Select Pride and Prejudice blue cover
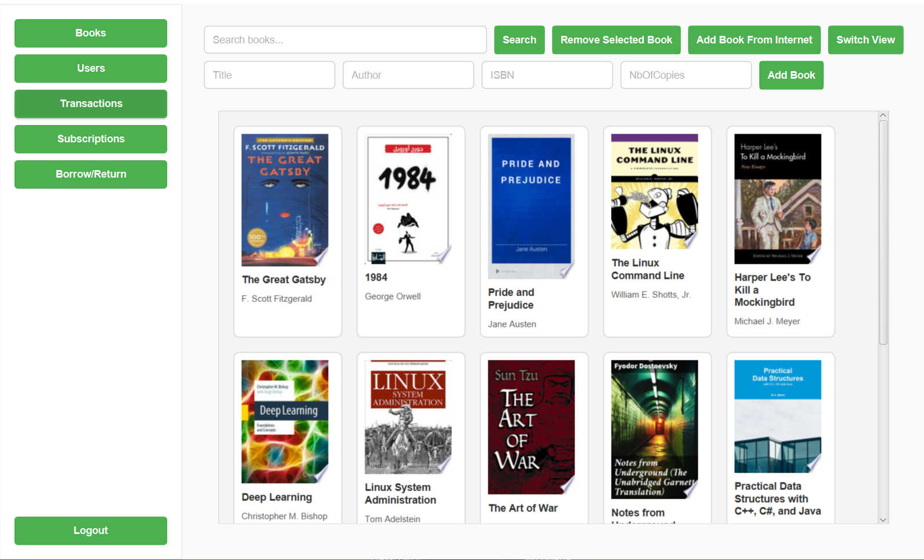 [531, 207]
